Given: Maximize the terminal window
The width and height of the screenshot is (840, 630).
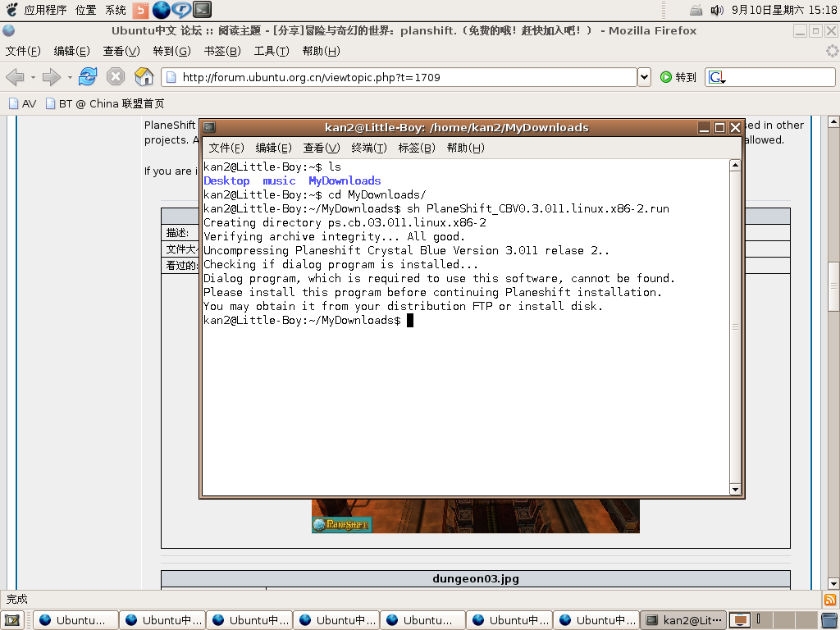Looking at the screenshot, I should click(x=720, y=127).
